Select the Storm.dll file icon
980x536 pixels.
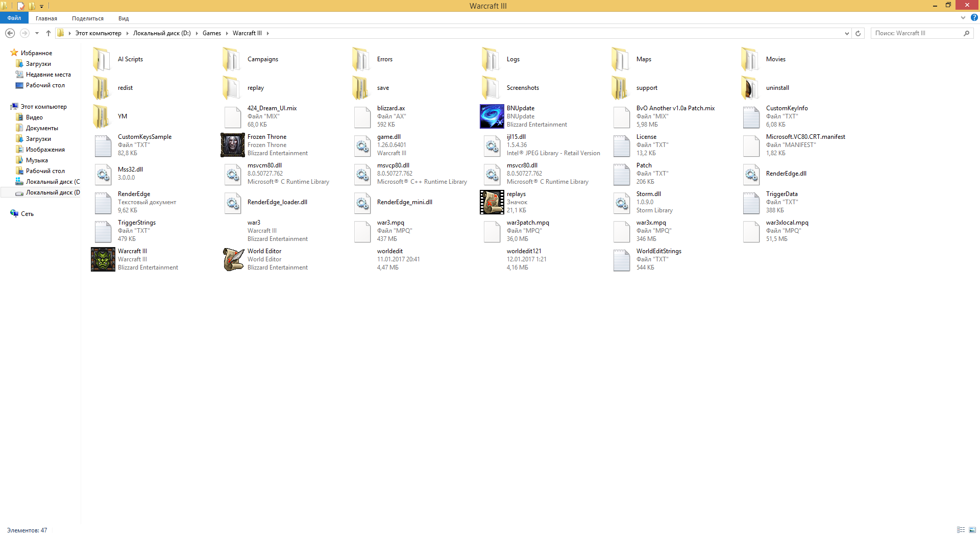click(x=622, y=202)
